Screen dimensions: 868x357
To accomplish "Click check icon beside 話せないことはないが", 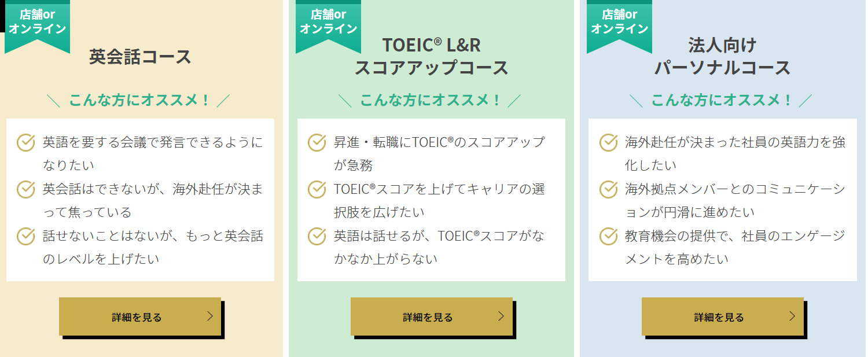I will coord(26,236).
